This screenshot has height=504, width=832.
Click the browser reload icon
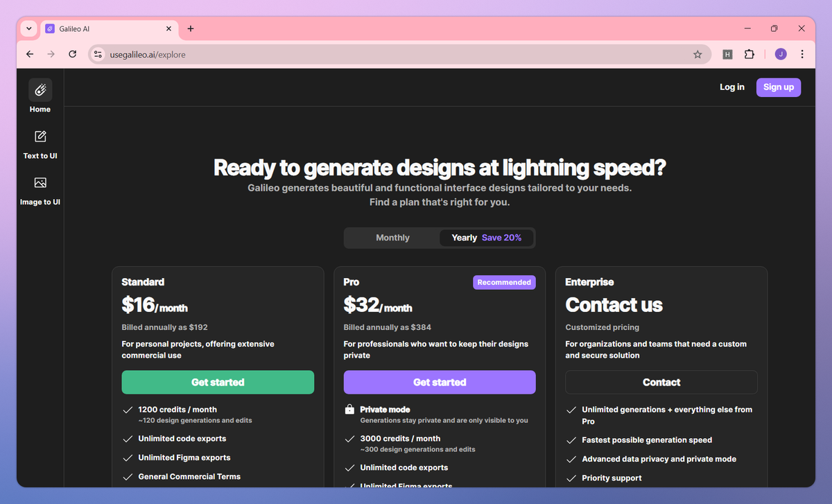(x=72, y=54)
